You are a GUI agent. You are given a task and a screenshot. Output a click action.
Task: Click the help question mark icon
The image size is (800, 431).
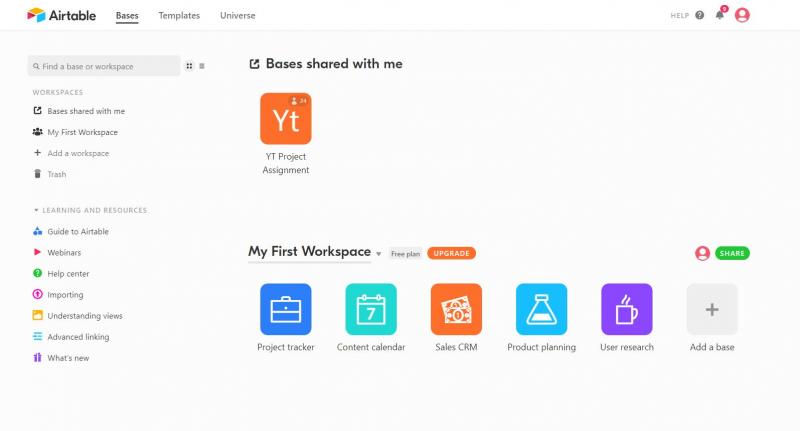point(699,15)
